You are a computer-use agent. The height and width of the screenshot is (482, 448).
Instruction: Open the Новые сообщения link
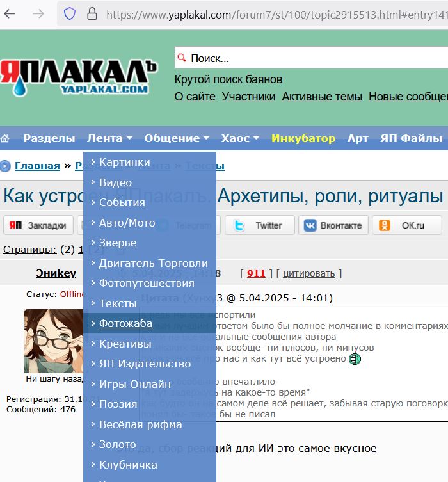click(408, 97)
